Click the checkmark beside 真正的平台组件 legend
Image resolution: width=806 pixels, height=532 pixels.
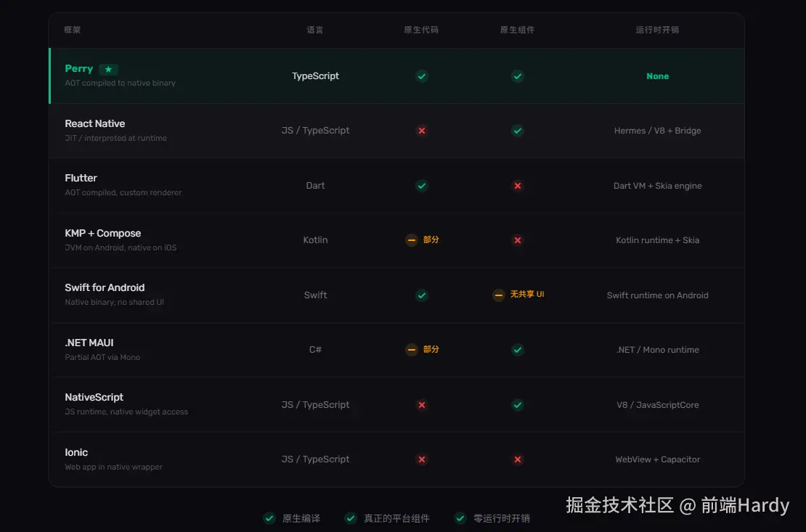(x=351, y=518)
